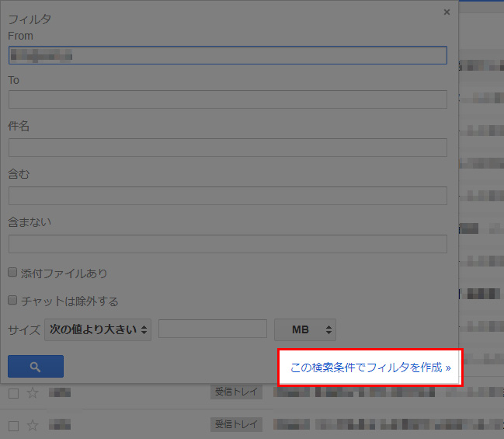Close the フィルタ dialog with the × icon
The width and height of the screenshot is (504, 439).
pos(446,12)
